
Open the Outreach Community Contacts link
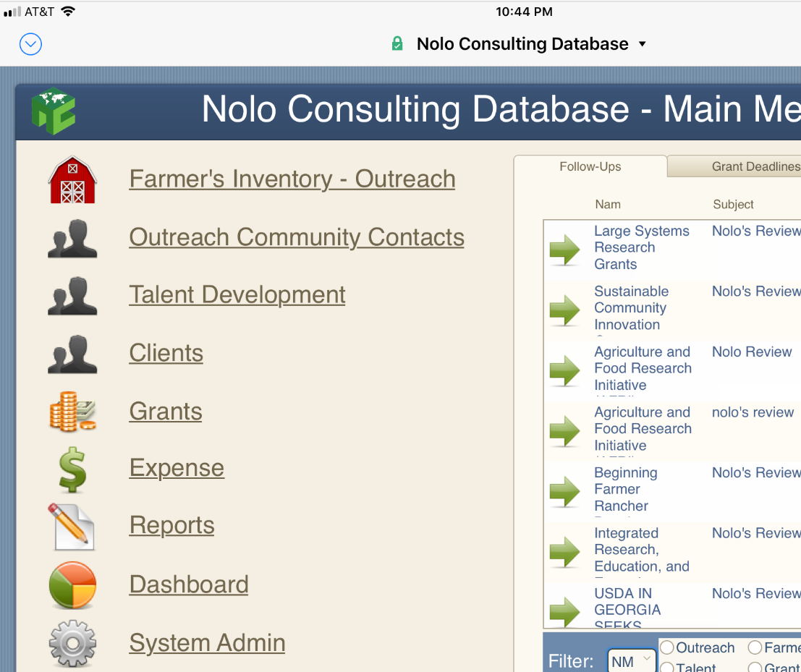297,237
